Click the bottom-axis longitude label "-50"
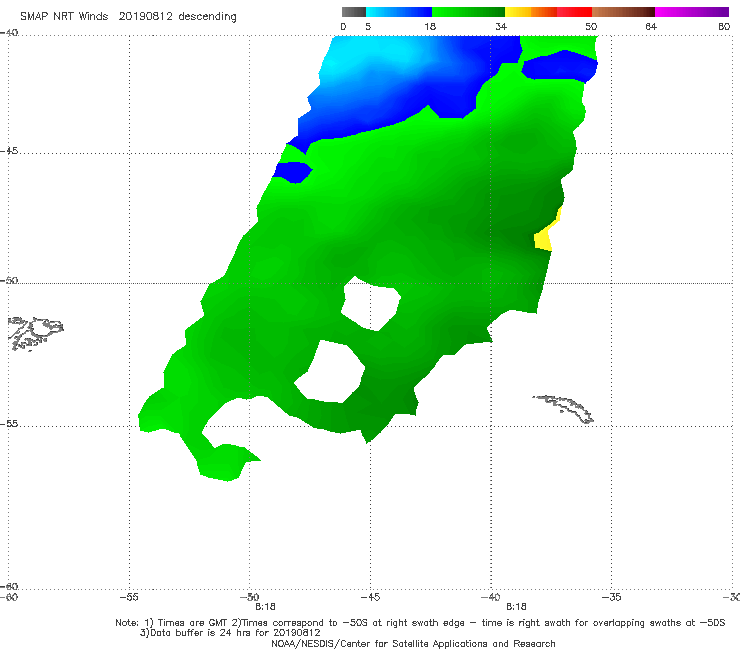Viewport: 740px width, 650px height. [249, 597]
